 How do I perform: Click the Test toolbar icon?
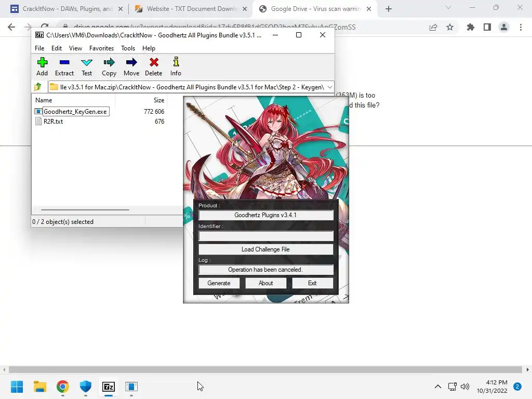[x=87, y=66]
